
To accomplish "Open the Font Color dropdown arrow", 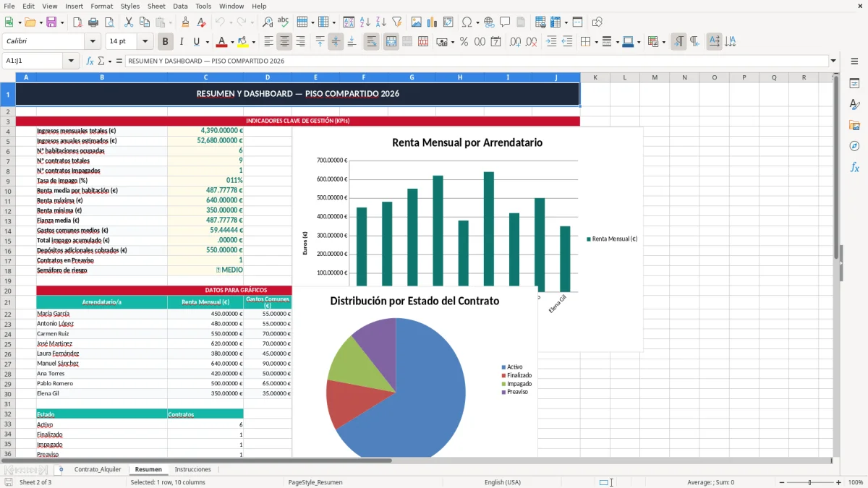I will [x=232, y=42].
